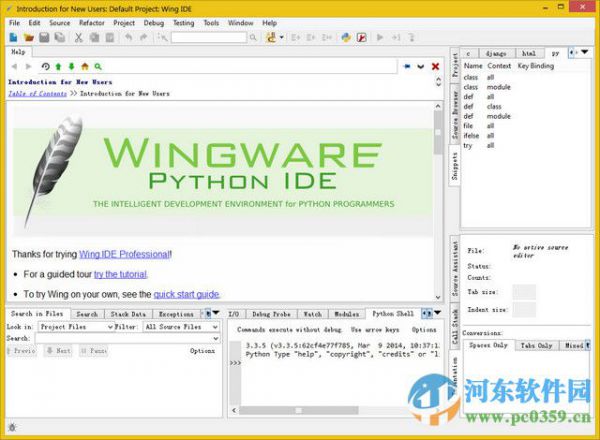Open the Window menu
The width and height of the screenshot is (600, 440).
pyautogui.click(x=241, y=23)
